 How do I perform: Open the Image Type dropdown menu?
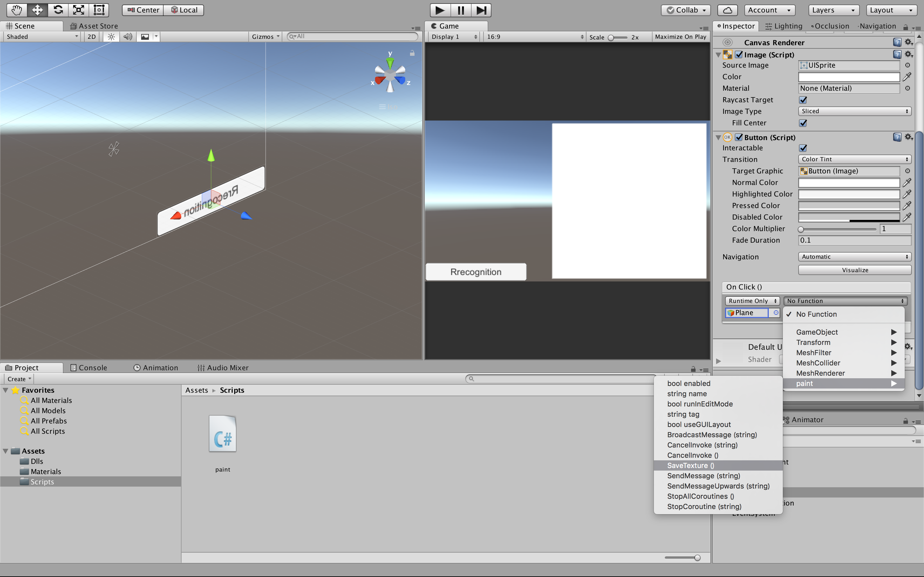click(x=854, y=111)
